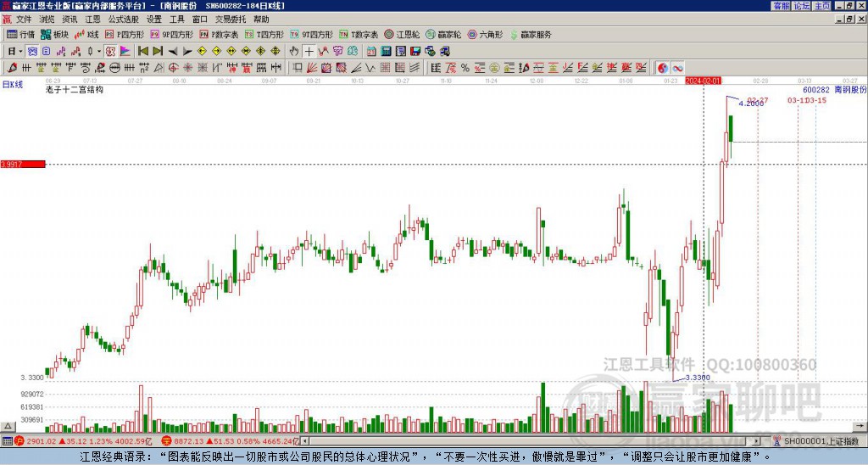Step chart right with black arrow
The image size is (868, 465).
(x=187, y=51)
